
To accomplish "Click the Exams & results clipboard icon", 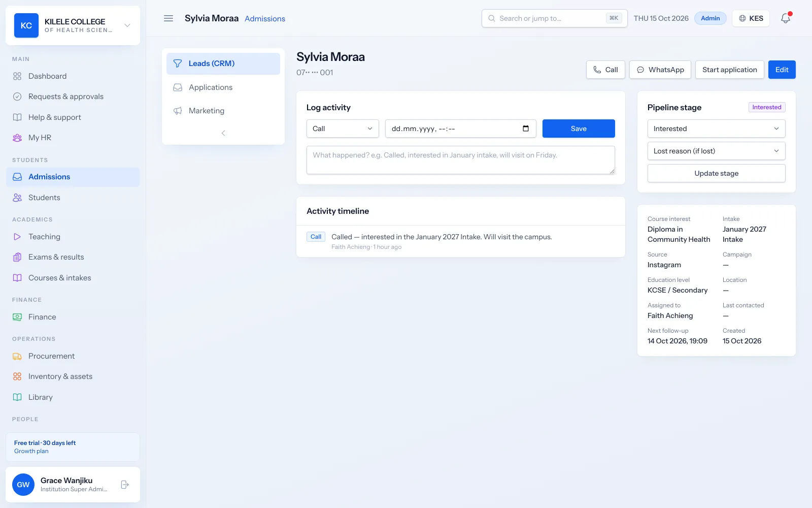I will [x=17, y=257].
